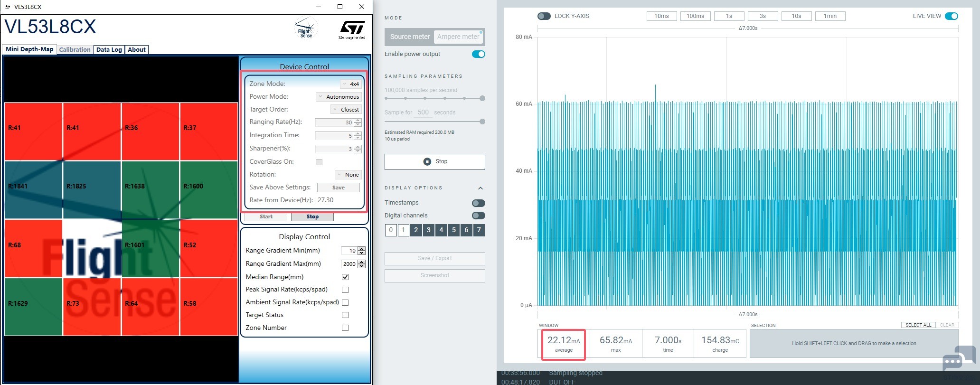The height and width of the screenshot is (385, 980).
Task: Set the time window to 3s
Action: tap(763, 16)
